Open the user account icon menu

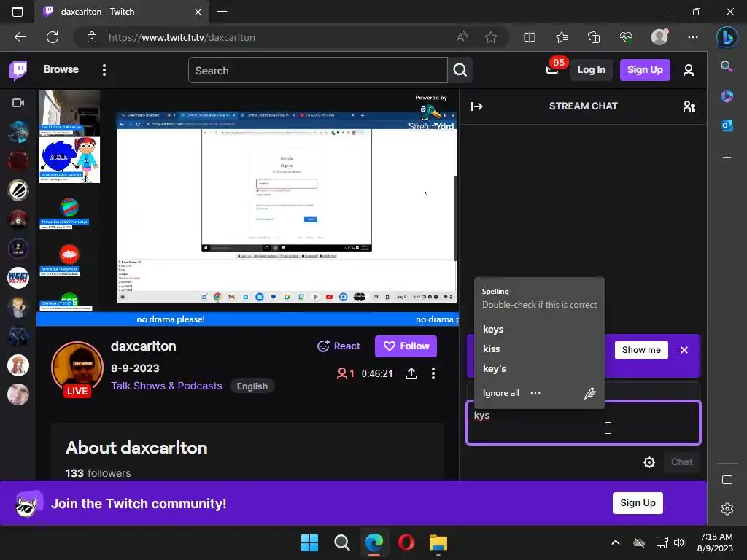tap(689, 71)
